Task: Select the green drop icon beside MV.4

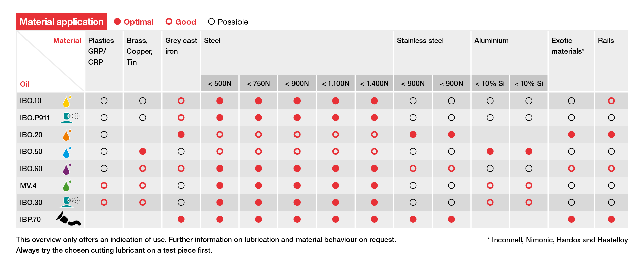Action: (x=67, y=186)
